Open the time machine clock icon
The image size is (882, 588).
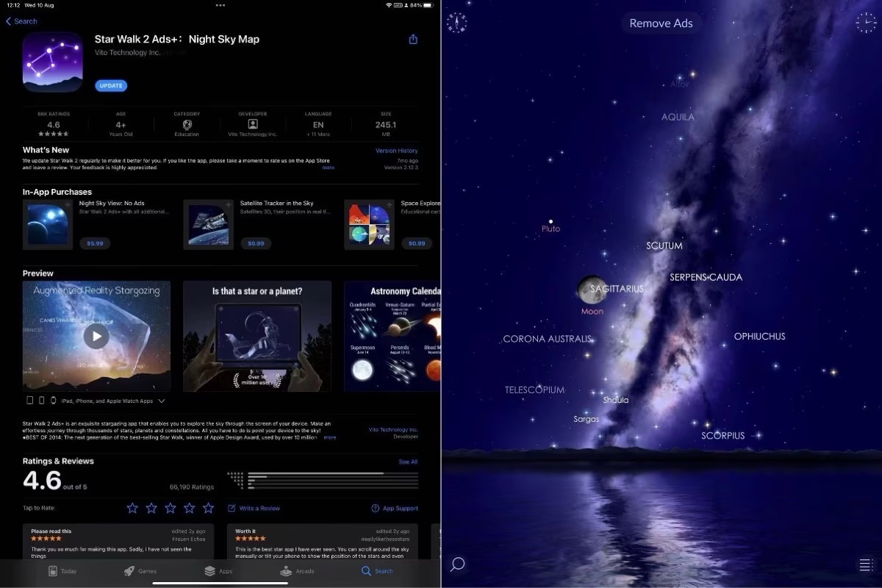866,23
